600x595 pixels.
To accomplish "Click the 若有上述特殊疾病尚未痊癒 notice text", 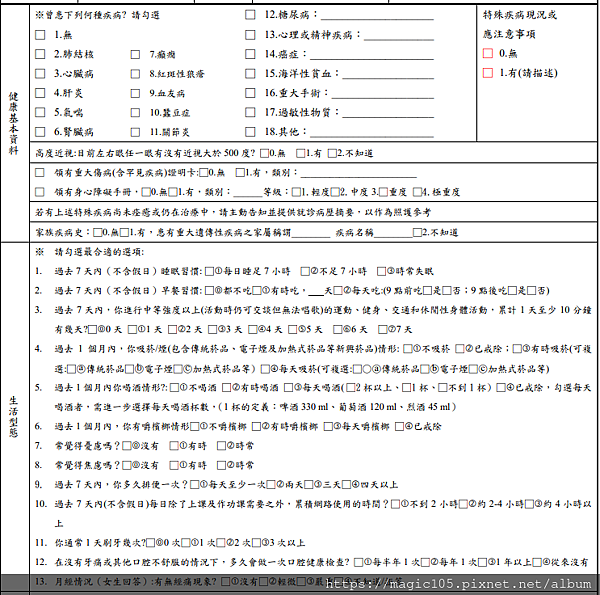I will 233,212.
